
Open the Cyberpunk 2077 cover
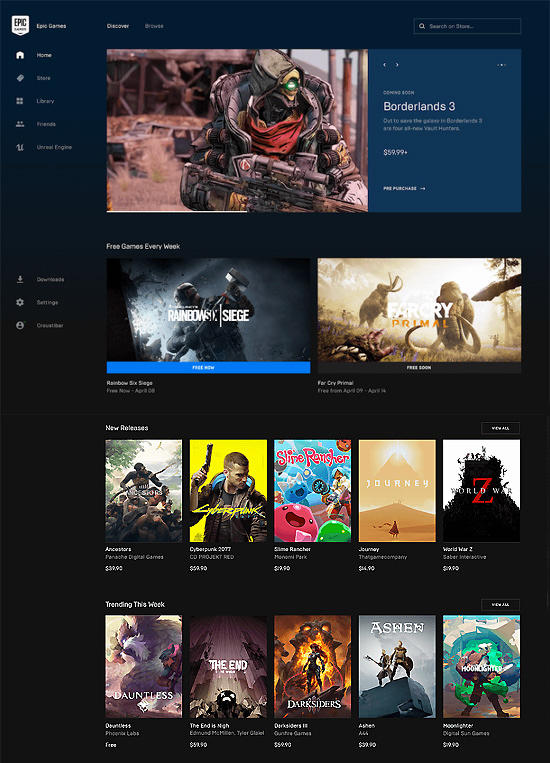pos(228,490)
